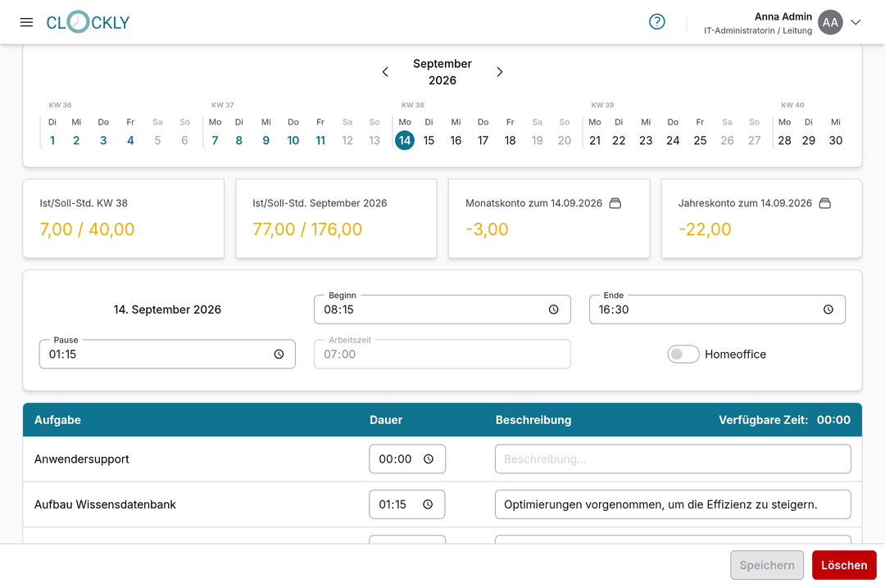Click the KW 36 week label
885x588 pixels.
[x=60, y=105]
